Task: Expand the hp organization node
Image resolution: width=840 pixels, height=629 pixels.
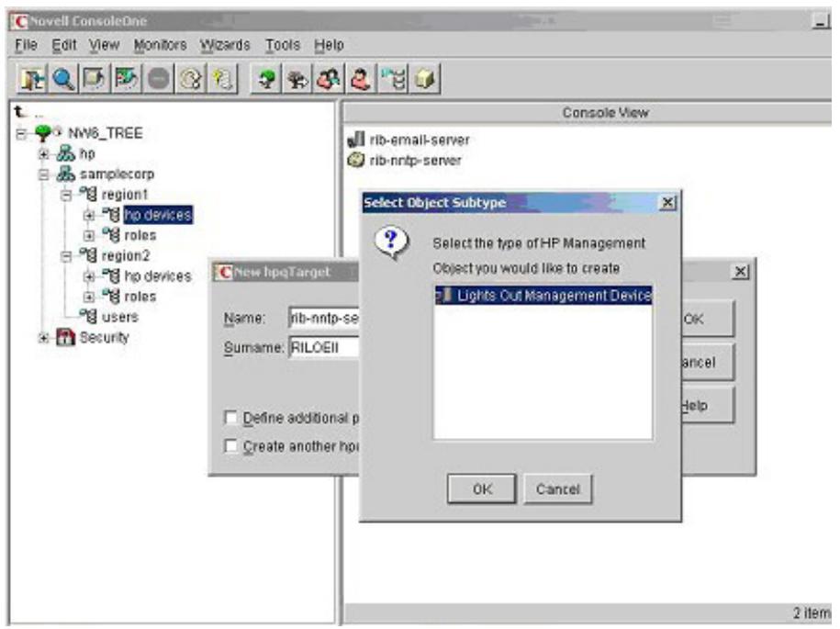Action: 44,154
